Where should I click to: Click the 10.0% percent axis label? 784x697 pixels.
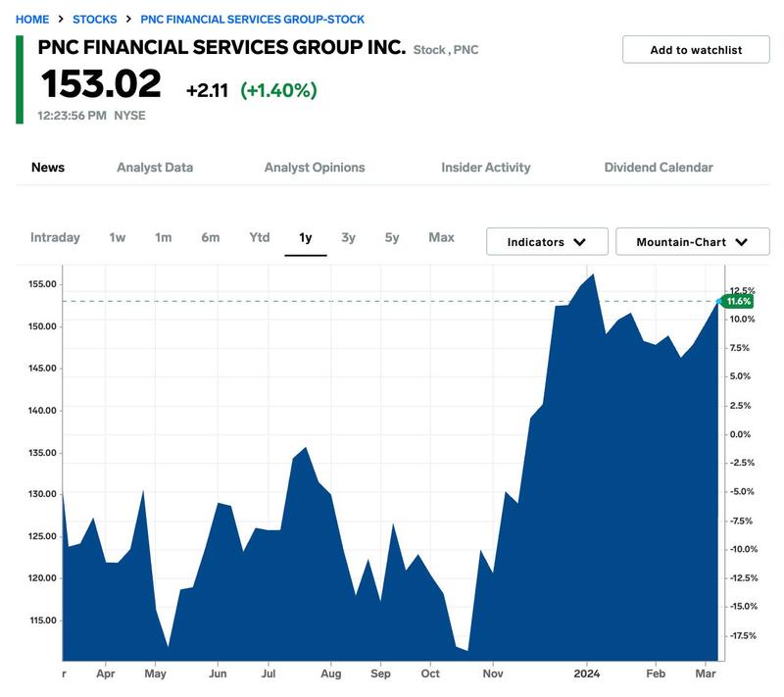click(742, 319)
